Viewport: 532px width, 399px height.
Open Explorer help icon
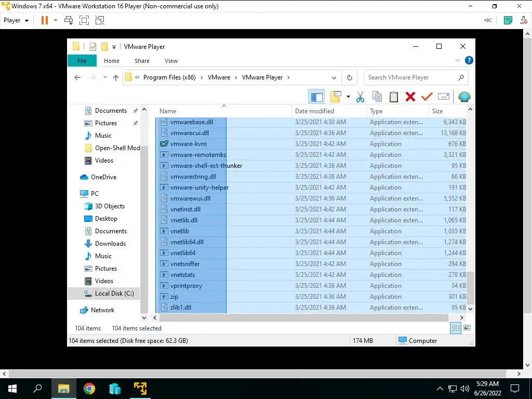coord(469,60)
